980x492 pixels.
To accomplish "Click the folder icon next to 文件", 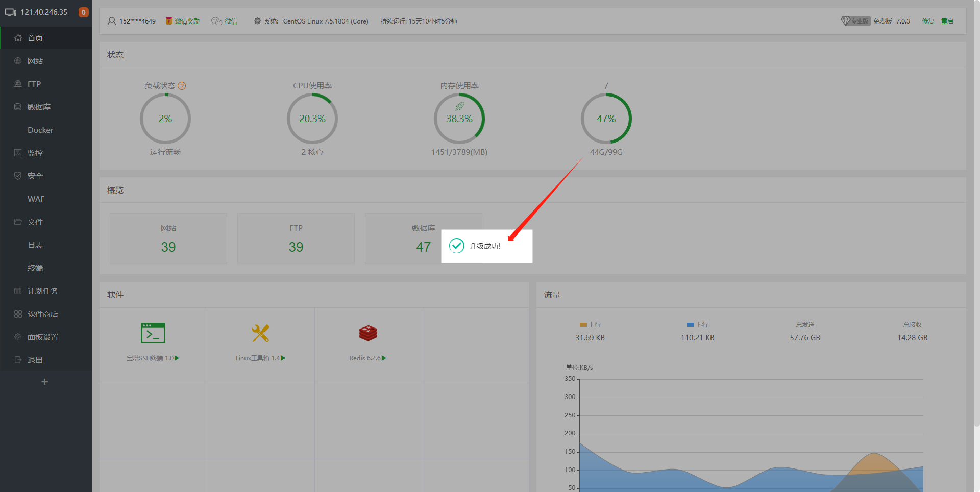I will pos(18,222).
